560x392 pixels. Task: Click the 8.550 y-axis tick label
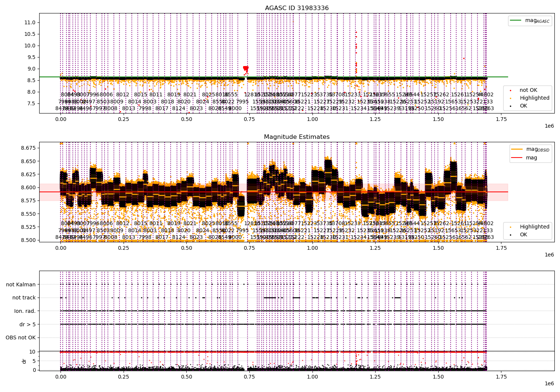coord(28,214)
